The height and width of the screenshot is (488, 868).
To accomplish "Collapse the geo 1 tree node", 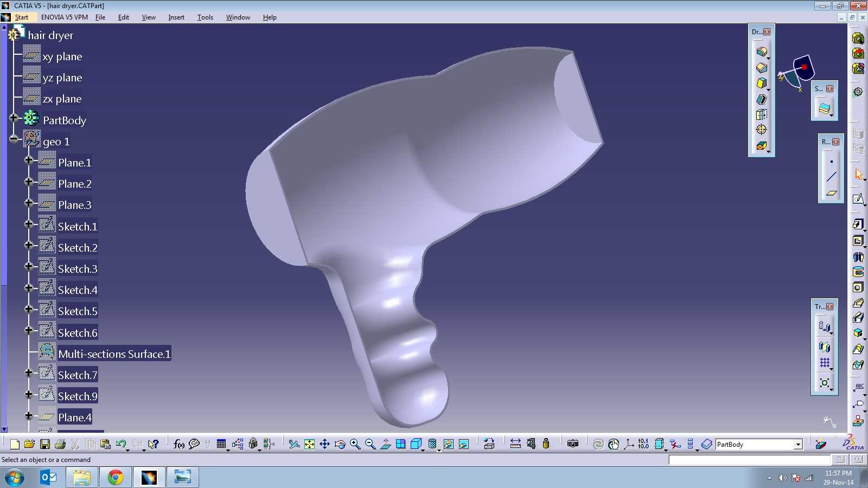I will click(14, 139).
